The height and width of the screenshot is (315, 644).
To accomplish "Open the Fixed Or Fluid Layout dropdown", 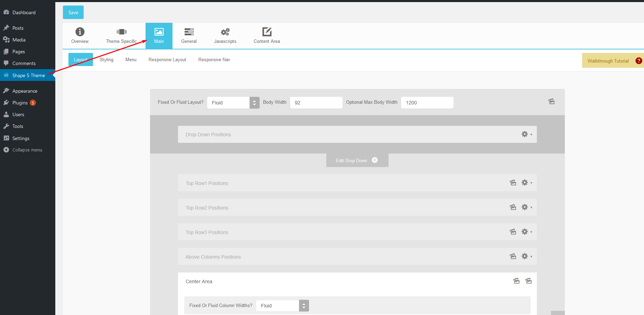I will point(233,103).
